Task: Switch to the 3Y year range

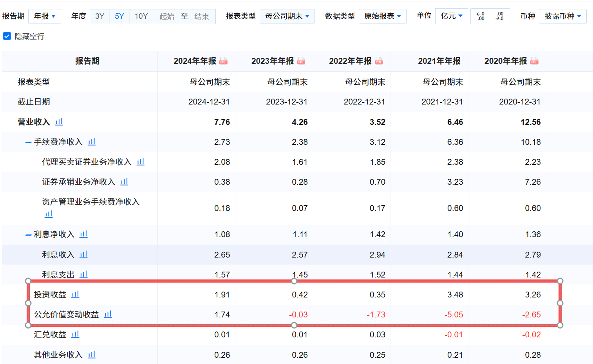Action: click(99, 16)
